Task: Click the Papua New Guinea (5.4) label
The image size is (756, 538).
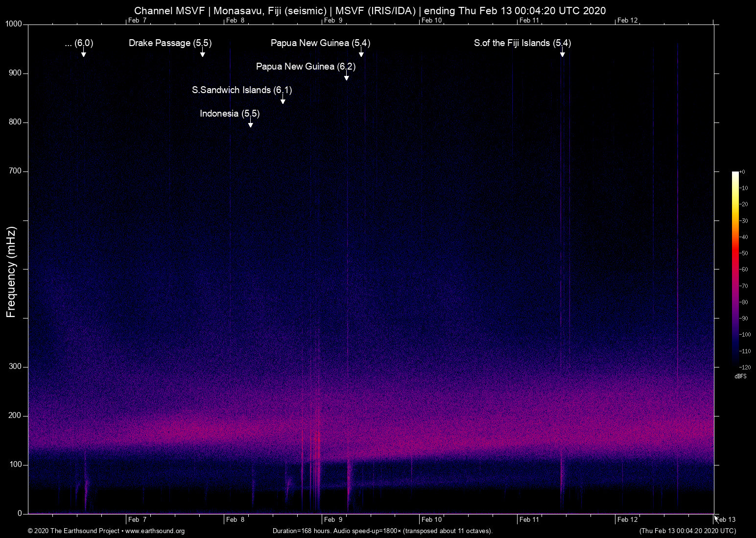Action: click(x=320, y=43)
